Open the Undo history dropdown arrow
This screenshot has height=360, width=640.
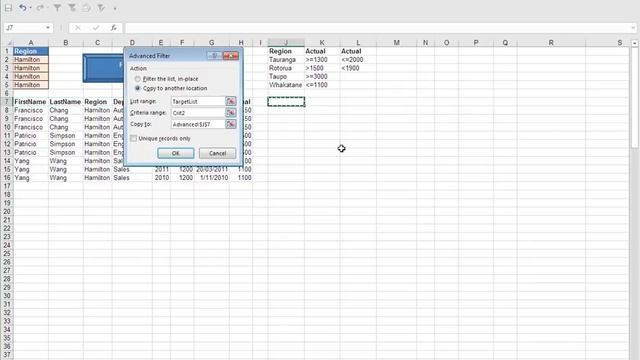coord(30,8)
